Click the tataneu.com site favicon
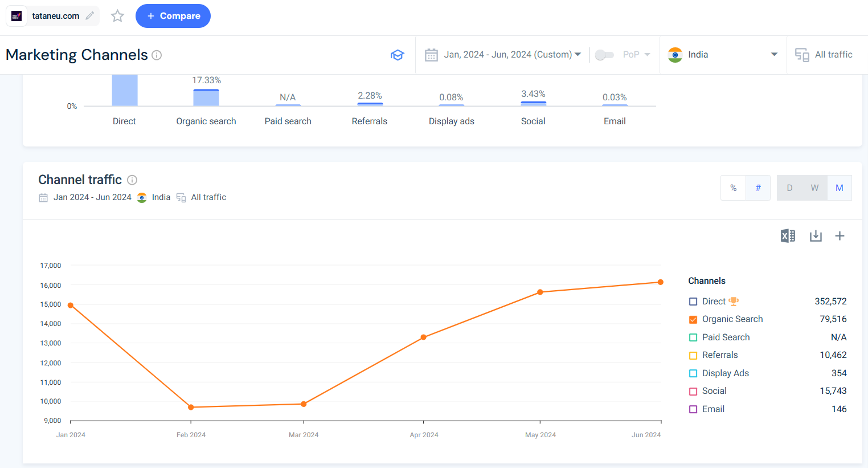This screenshot has height=468, width=868. (x=17, y=16)
